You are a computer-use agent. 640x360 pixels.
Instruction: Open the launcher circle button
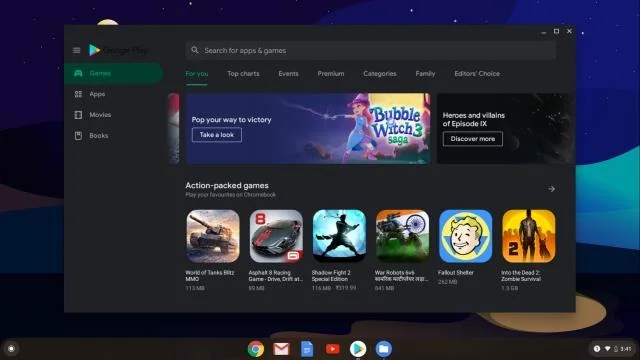point(11,349)
